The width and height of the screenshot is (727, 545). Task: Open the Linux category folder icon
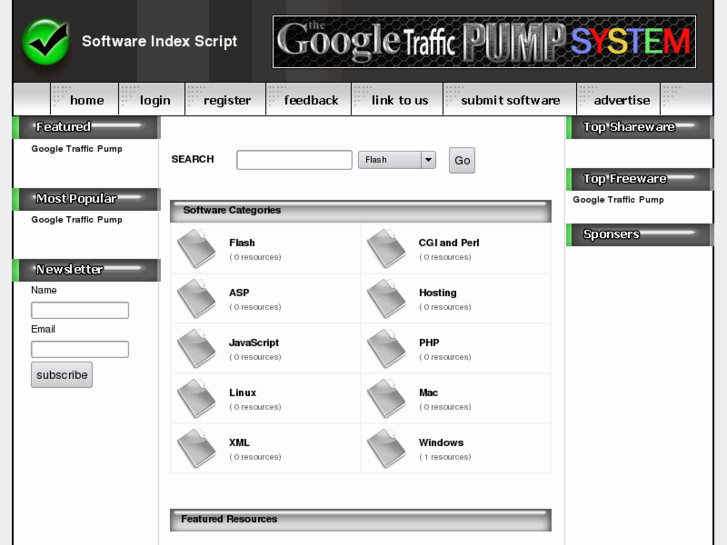click(197, 398)
